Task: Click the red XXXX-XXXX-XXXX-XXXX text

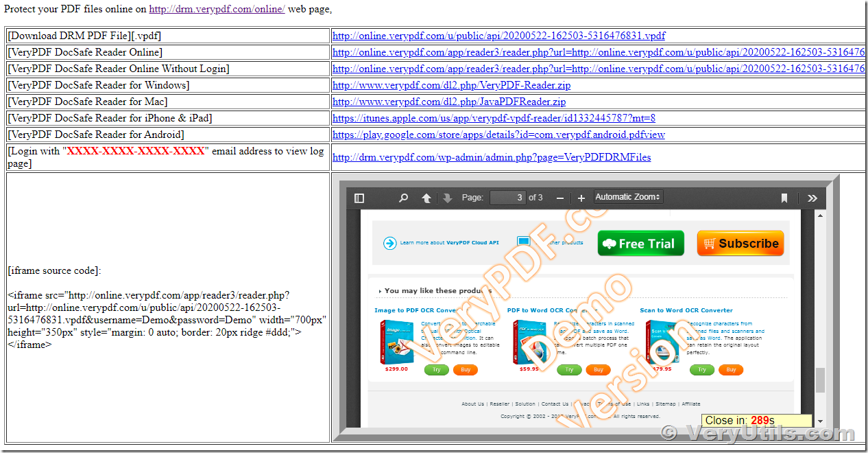Action: pyautogui.click(x=136, y=151)
